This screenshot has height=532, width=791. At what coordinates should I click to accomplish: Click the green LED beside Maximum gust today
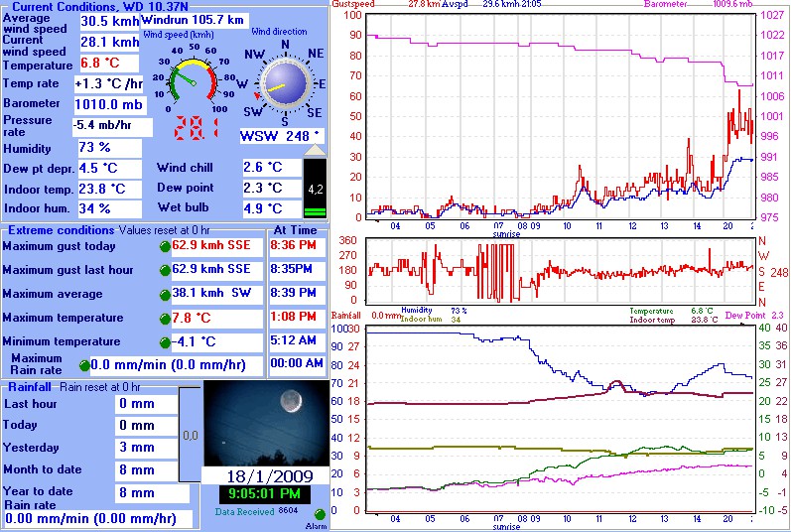click(x=165, y=246)
